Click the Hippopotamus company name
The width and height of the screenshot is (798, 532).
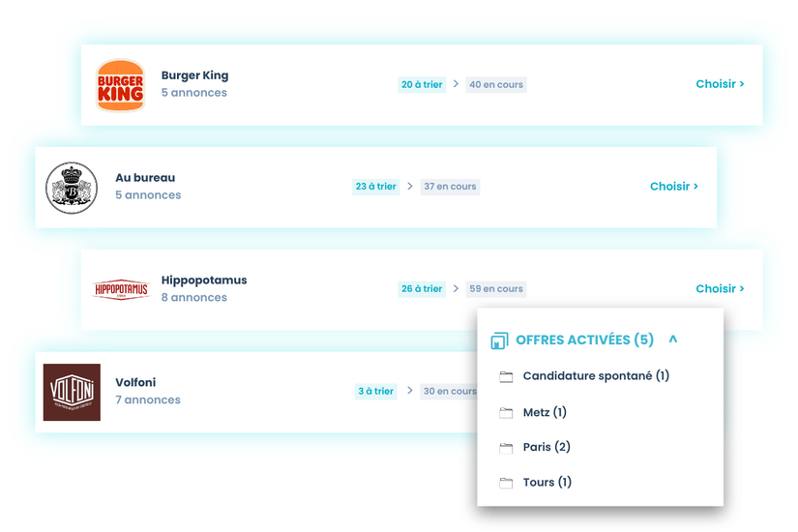[x=204, y=280]
